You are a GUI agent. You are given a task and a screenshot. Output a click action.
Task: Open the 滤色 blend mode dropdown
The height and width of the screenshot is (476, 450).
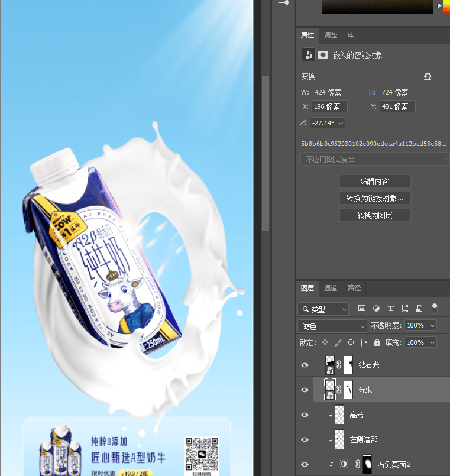332,326
